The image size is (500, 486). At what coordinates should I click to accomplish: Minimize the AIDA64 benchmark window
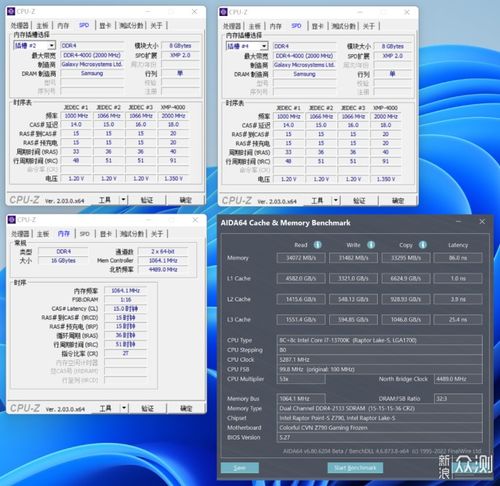(x=459, y=221)
